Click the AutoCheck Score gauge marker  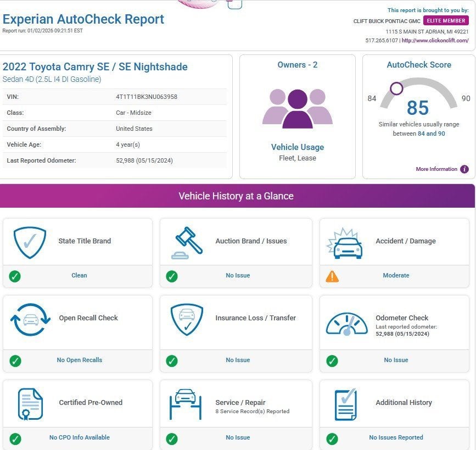(x=396, y=88)
